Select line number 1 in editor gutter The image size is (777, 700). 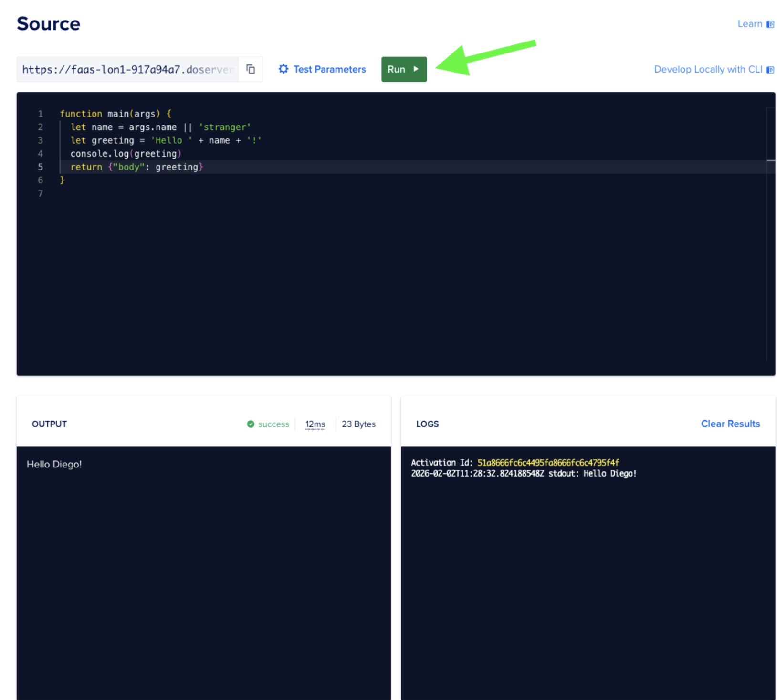point(41,114)
